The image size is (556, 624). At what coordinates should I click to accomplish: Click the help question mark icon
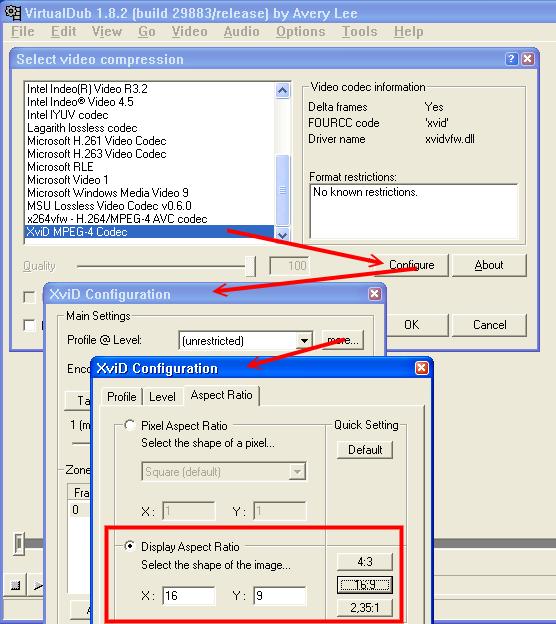click(511, 59)
